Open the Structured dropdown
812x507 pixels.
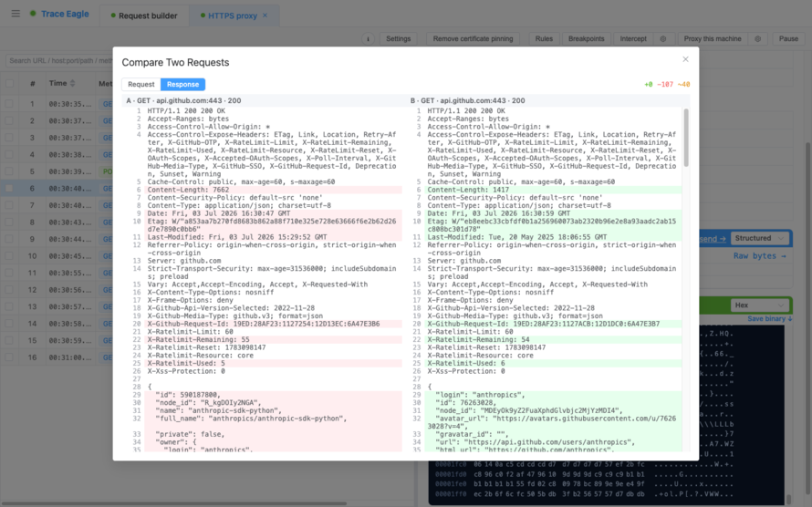(760, 238)
